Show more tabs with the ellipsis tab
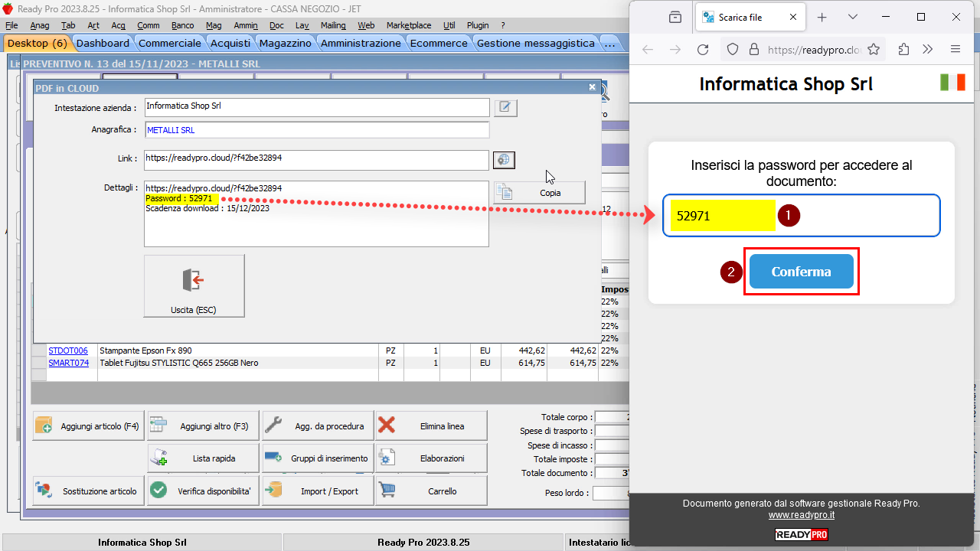The width and height of the screenshot is (980, 551). point(609,44)
